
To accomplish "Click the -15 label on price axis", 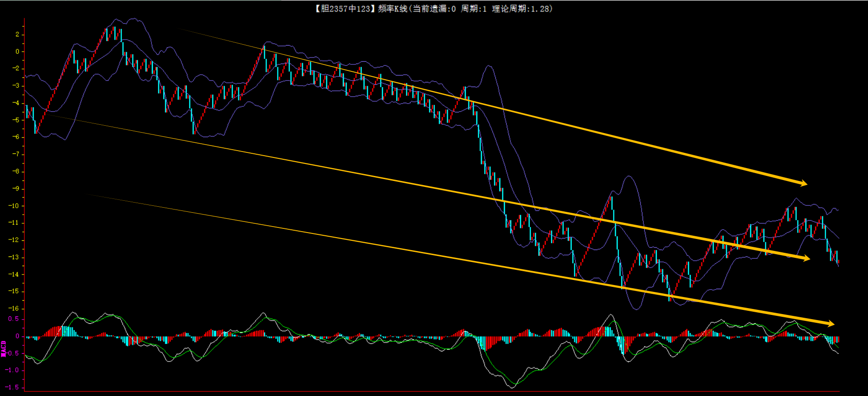I will (14, 291).
